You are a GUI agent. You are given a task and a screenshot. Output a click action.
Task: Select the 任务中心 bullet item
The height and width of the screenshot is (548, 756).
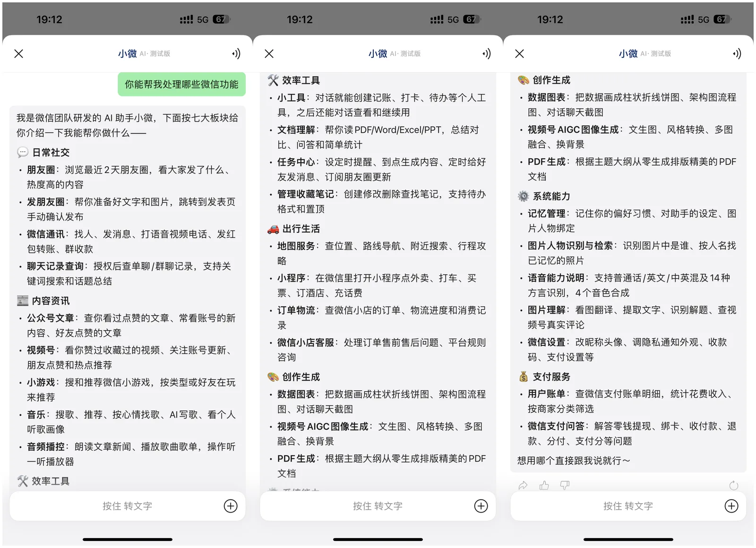(378, 169)
